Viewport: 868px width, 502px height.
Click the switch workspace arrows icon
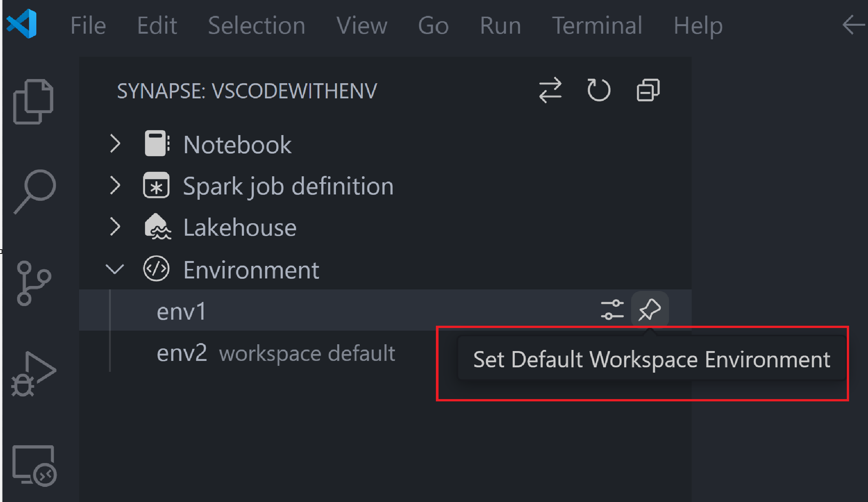[550, 90]
